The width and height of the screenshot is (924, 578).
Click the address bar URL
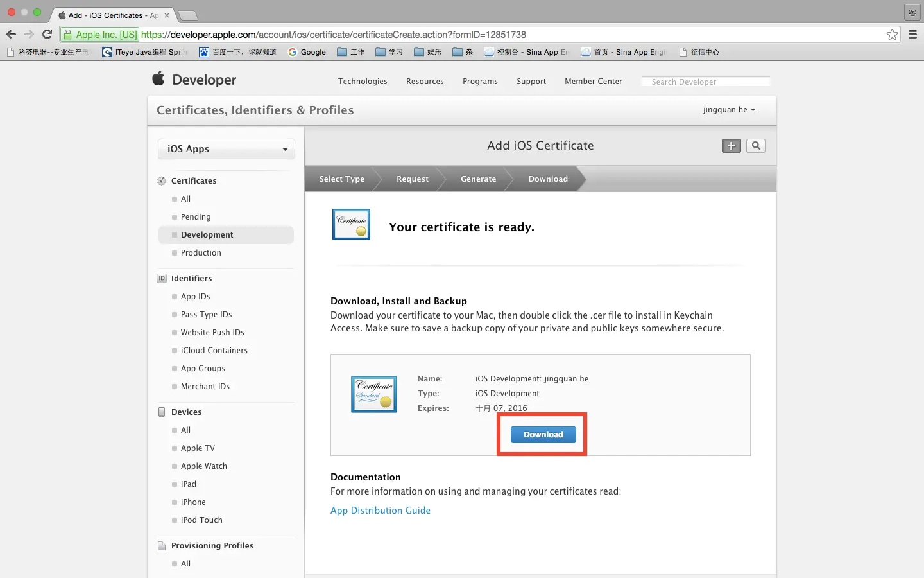point(334,35)
